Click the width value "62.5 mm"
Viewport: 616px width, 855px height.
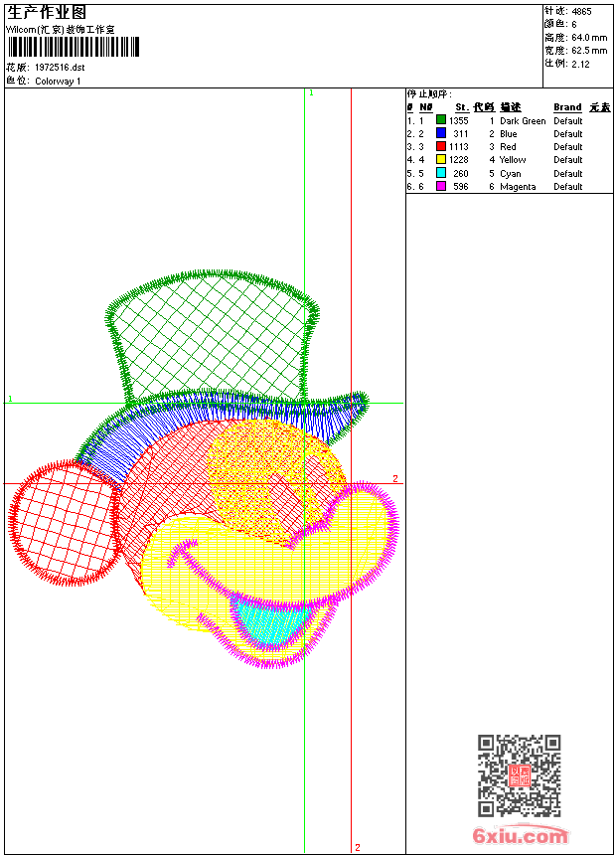click(x=589, y=50)
